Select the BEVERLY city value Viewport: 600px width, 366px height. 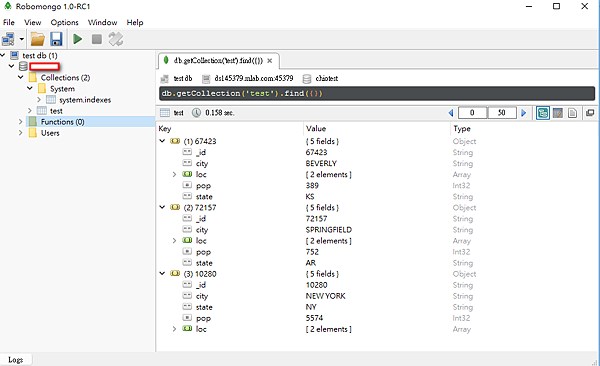(x=321, y=163)
